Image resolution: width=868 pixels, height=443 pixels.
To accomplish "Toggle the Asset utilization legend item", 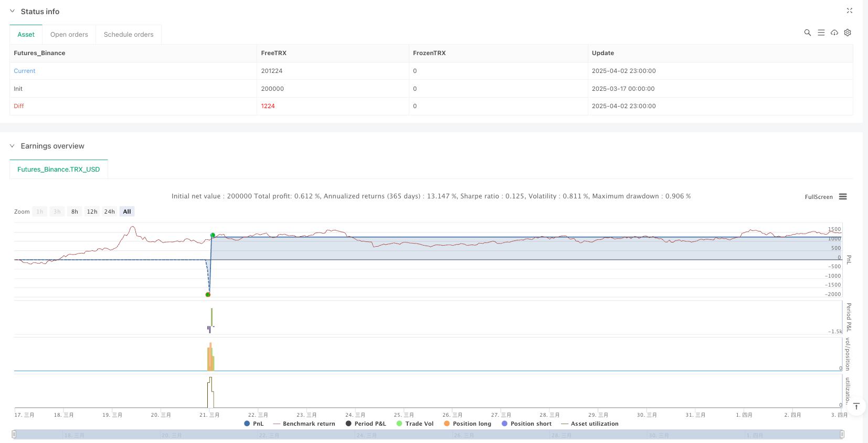I will point(590,424).
